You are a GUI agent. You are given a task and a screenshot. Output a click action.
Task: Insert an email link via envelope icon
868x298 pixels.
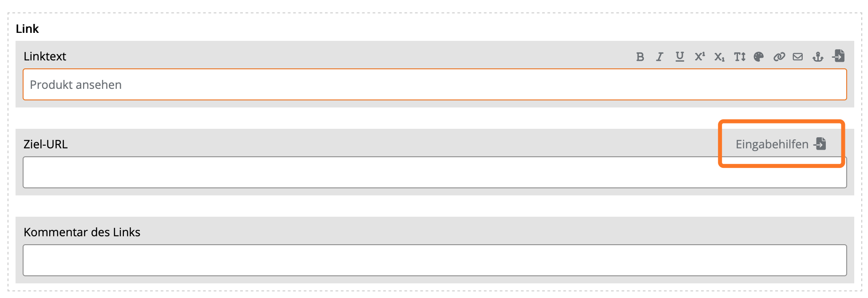(798, 57)
